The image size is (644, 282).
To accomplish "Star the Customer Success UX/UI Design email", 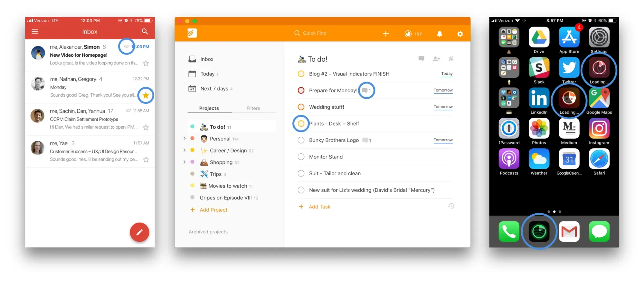I will (146, 160).
